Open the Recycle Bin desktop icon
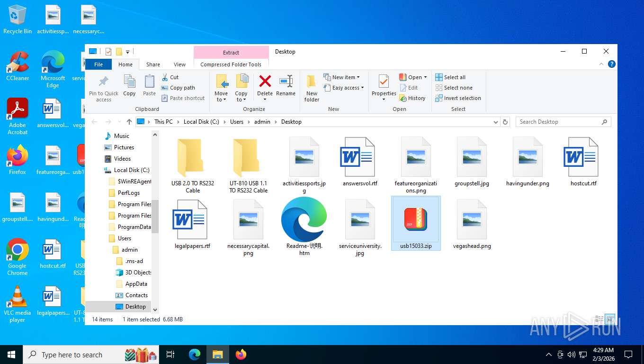Image resolution: width=644 pixels, height=364 pixels. (x=18, y=19)
